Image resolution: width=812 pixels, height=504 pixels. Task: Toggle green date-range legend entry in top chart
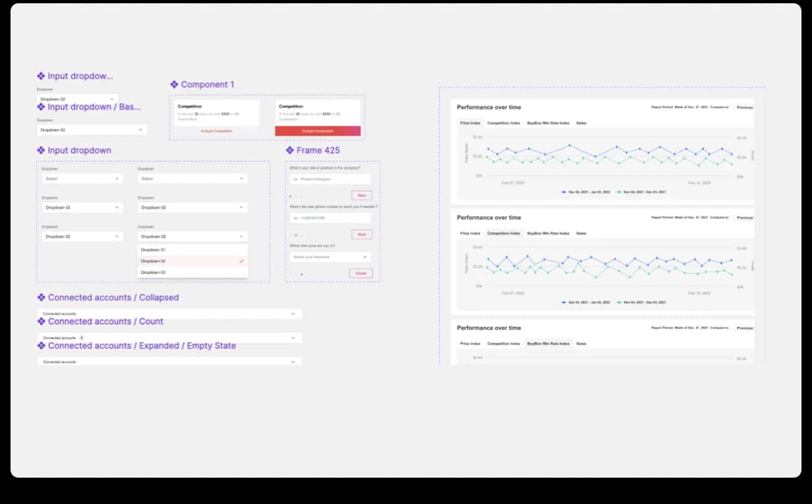641,192
